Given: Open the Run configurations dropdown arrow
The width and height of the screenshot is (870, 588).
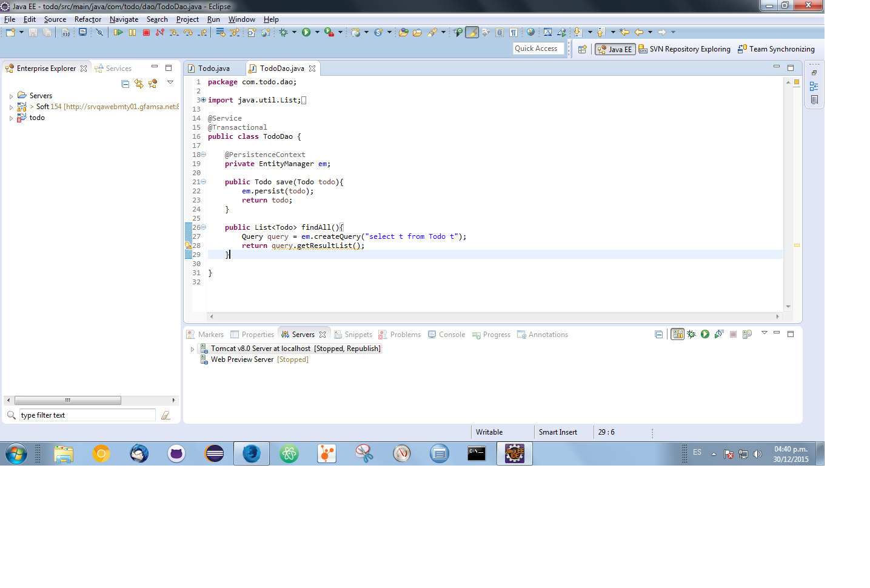Looking at the screenshot, I should click(317, 32).
